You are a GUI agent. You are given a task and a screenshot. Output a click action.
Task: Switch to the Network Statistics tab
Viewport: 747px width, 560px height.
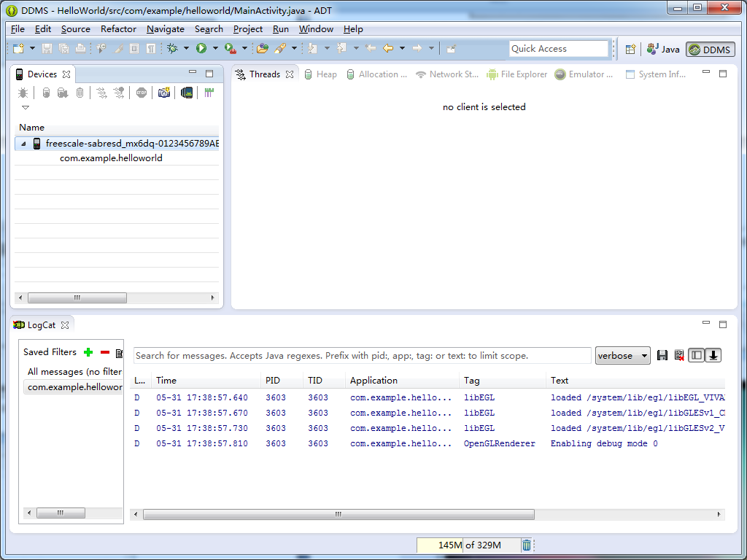[x=447, y=74]
